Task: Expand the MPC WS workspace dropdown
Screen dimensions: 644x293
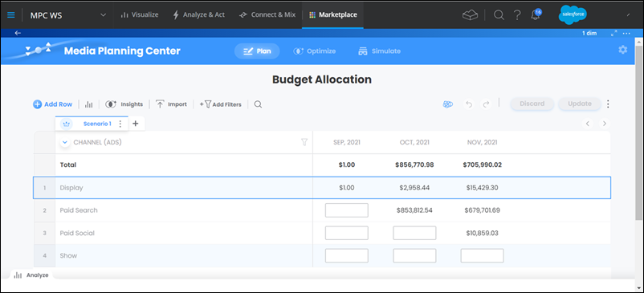Action: pos(104,15)
